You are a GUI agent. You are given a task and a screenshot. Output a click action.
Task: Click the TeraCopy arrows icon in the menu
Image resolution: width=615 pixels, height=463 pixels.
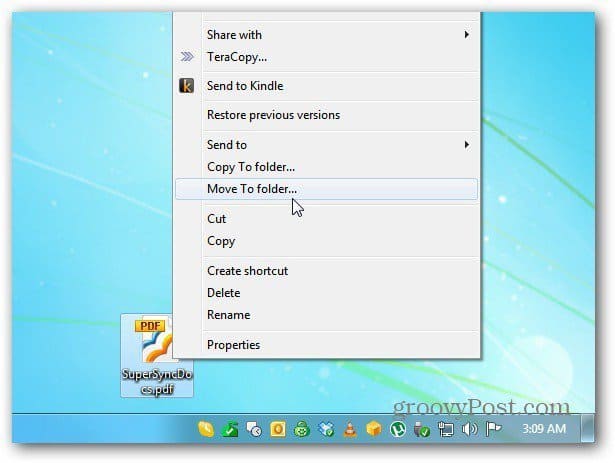[187, 57]
